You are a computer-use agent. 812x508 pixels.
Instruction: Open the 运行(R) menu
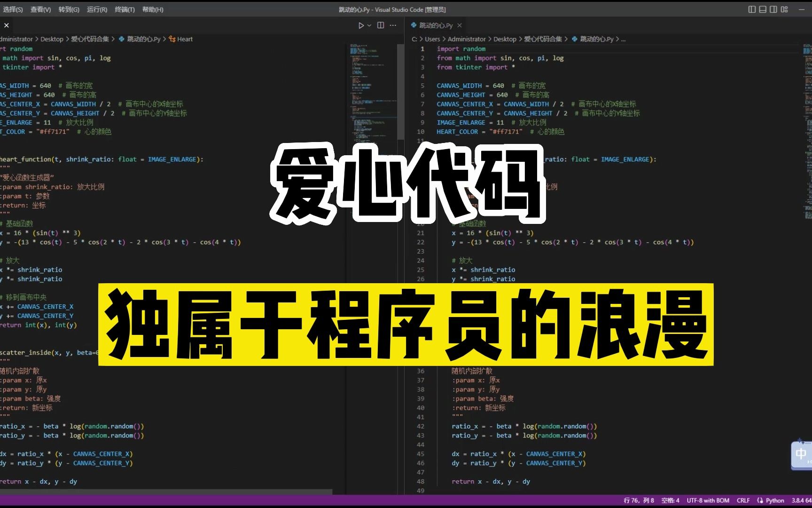(96, 9)
